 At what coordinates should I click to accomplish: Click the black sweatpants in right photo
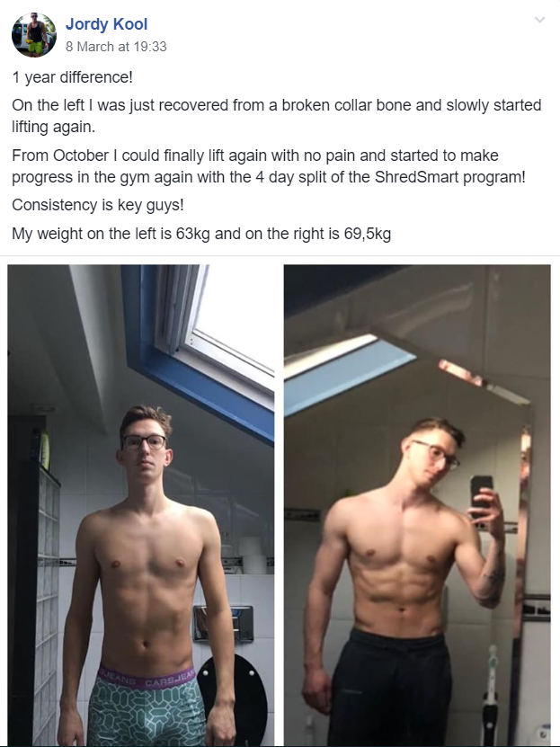tap(391, 689)
